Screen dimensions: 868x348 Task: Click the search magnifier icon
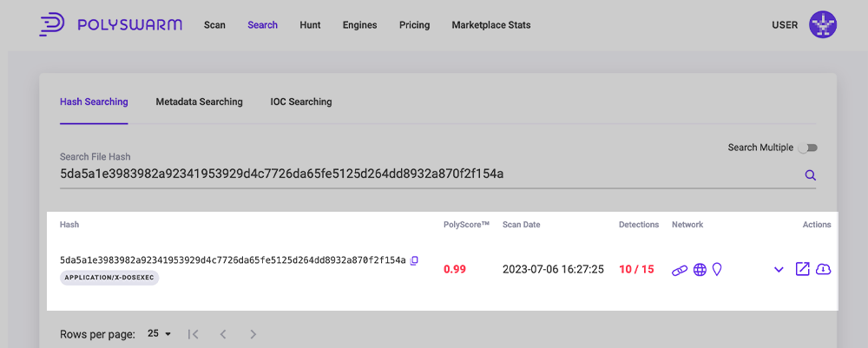click(x=811, y=175)
